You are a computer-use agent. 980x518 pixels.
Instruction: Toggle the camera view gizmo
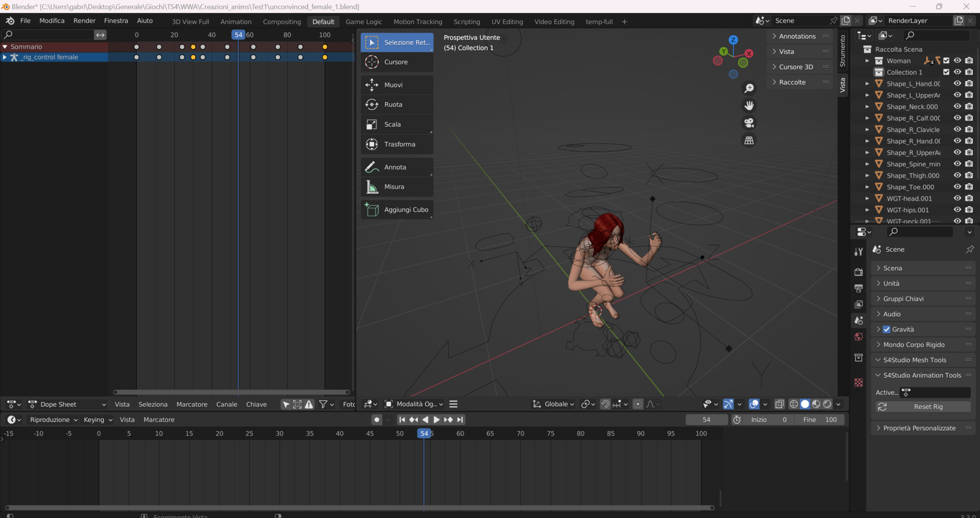coord(749,123)
